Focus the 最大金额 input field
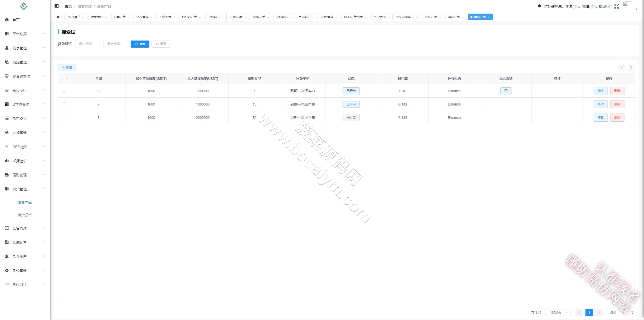Screen dimensions: 644x320 pyautogui.click(x=116, y=44)
